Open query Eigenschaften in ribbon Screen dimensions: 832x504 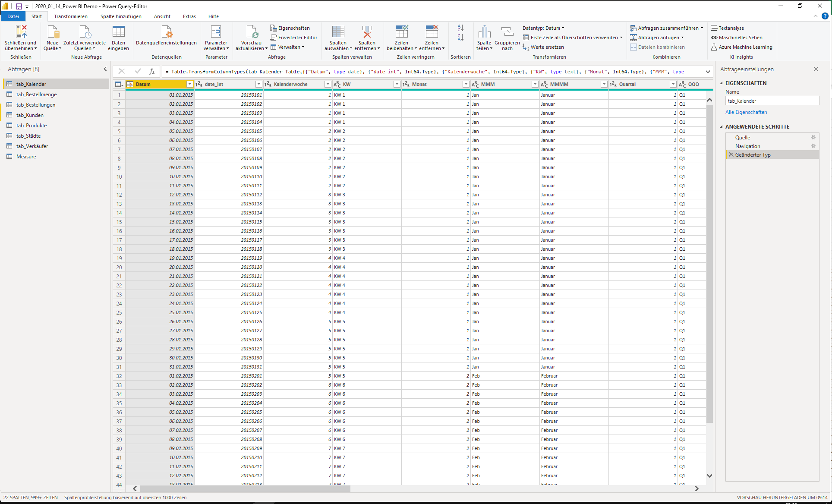tap(290, 28)
